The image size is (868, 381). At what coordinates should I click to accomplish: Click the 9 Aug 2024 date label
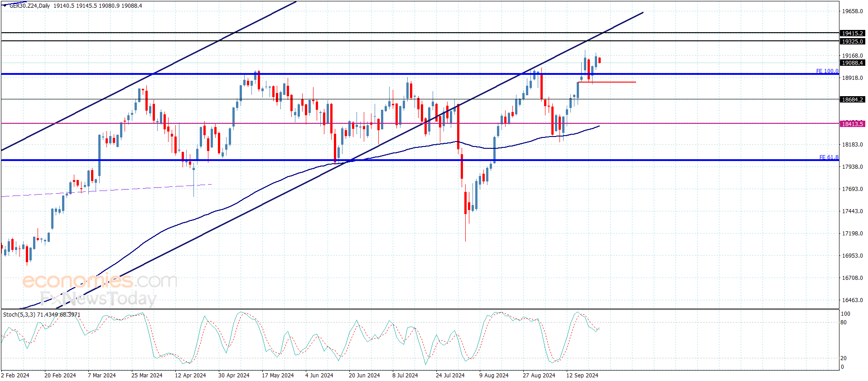[494, 376]
